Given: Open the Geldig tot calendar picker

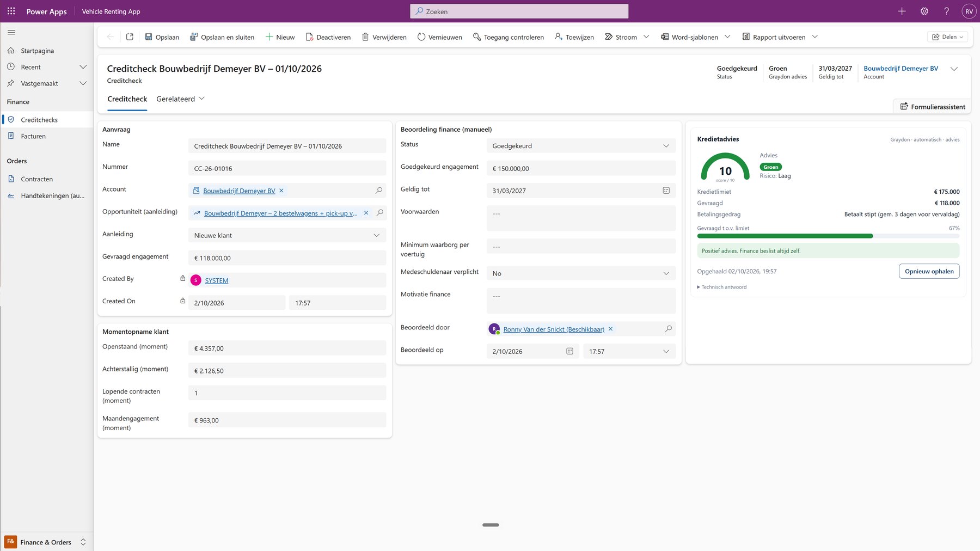Looking at the screenshot, I should click(x=666, y=191).
